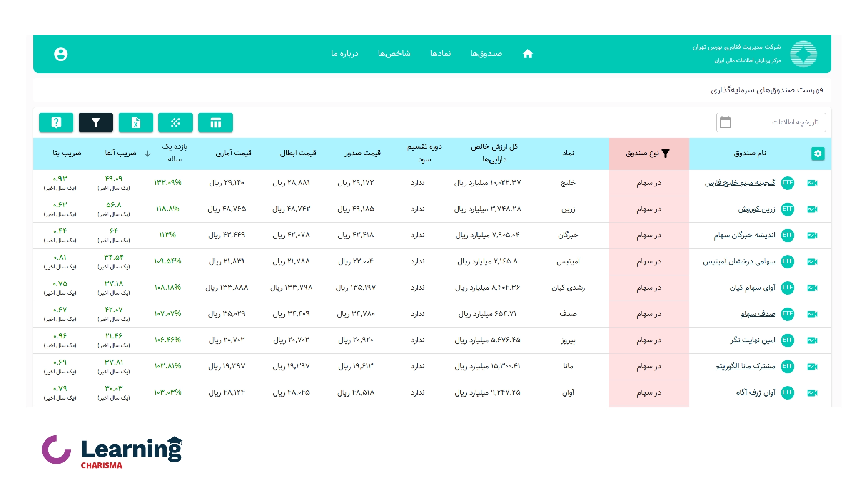Sort by قیمت آماری column header
Screen dimensions: 868x499
[233, 153]
